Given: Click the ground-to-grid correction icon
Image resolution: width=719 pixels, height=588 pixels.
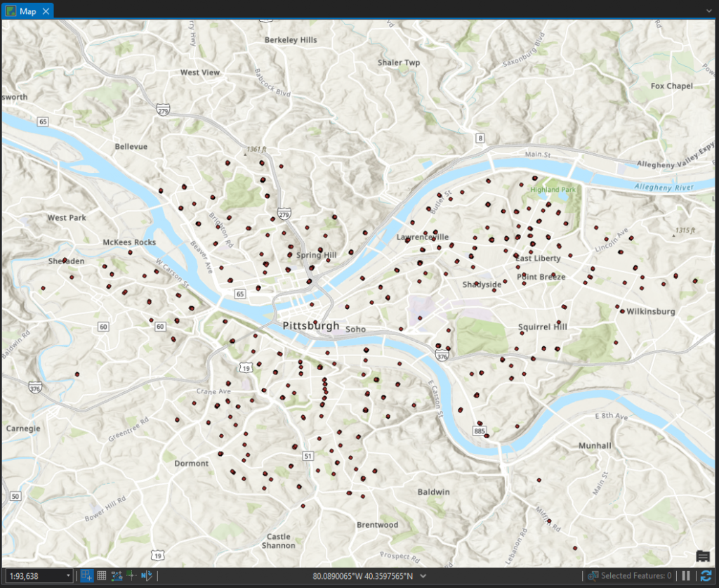Looking at the screenshot, I should pos(131,576).
